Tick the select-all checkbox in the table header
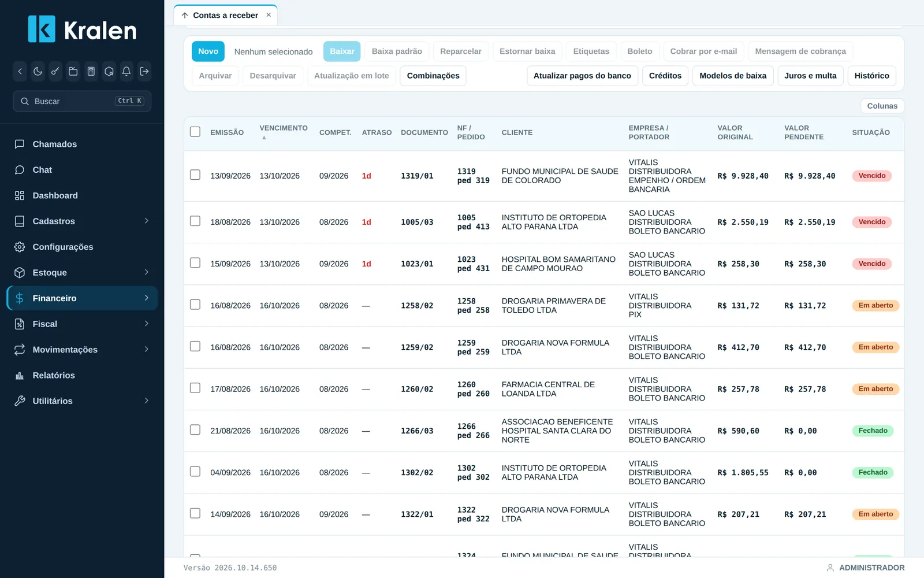The width and height of the screenshot is (924, 578). [195, 132]
